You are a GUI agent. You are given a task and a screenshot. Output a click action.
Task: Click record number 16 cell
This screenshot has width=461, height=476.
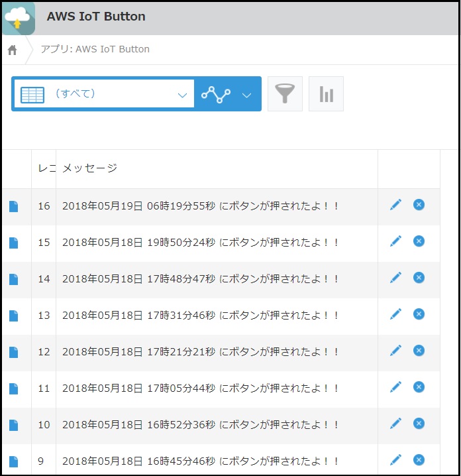[44, 206]
